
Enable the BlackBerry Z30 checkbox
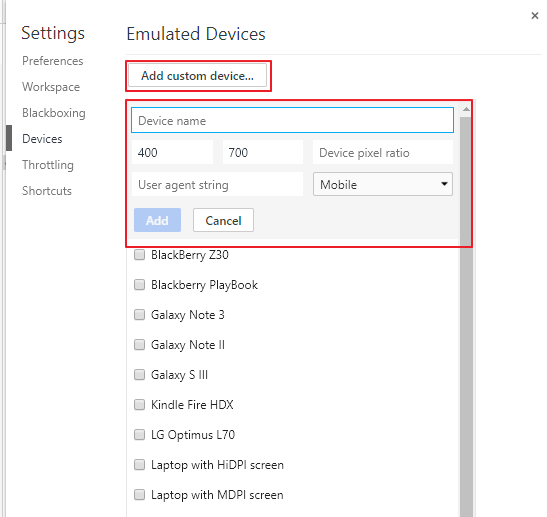pyautogui.click(x=140, y=255)
